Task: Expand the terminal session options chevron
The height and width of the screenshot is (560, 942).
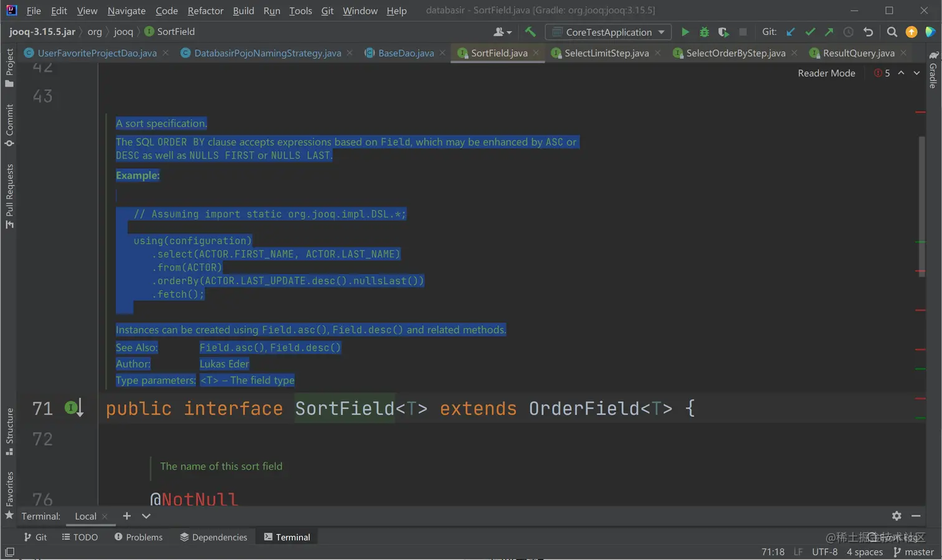Action: pos(146,516)
